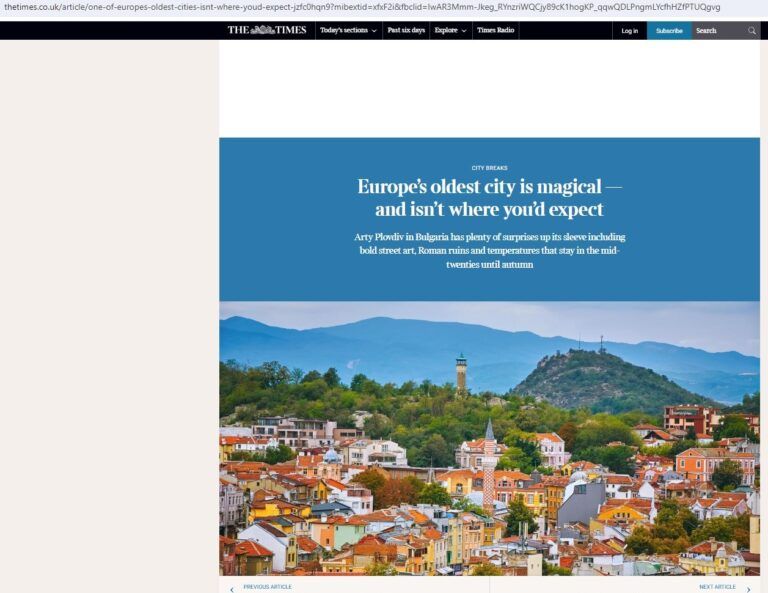
Task: Go to the Previous Article link
Action: click(267, 587)
